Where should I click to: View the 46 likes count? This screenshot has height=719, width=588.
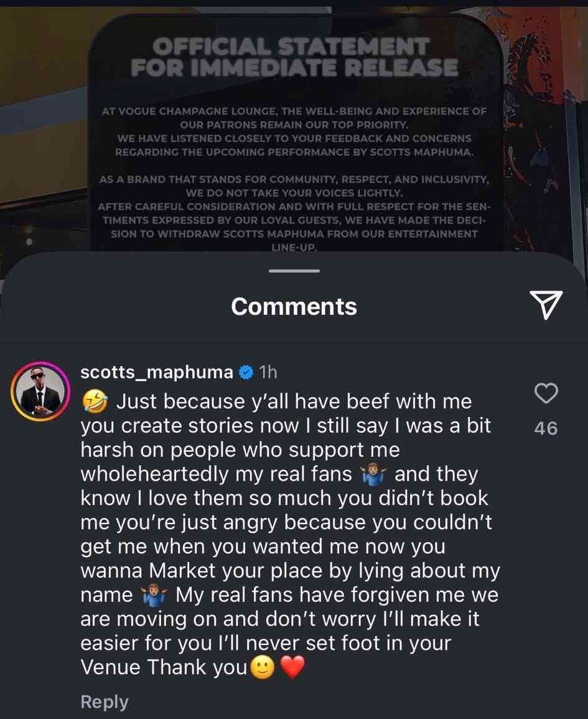pos(546,428)
